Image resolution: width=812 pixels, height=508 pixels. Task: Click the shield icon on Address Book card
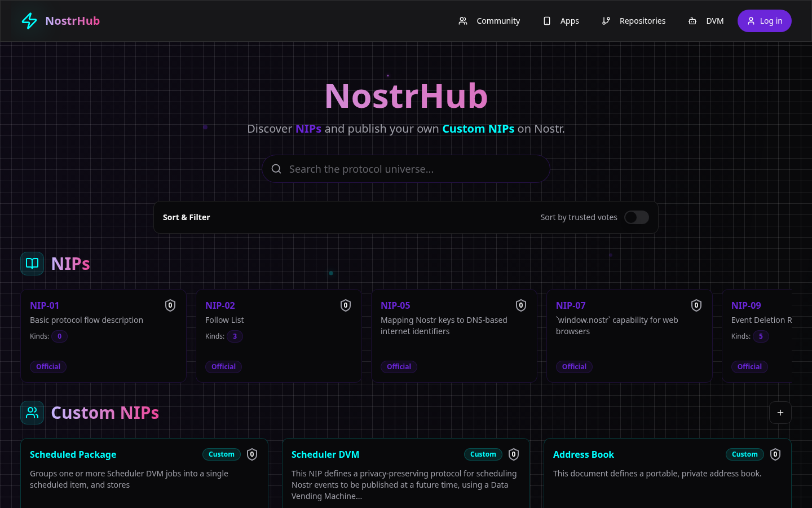coord(775,454)
